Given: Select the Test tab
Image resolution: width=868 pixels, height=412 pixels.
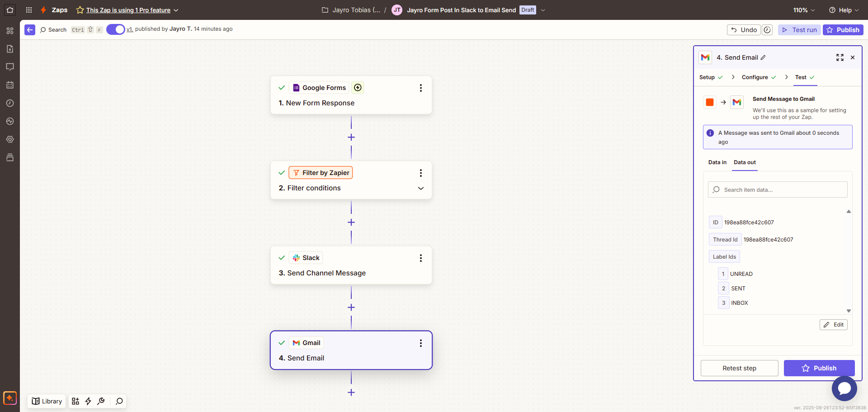Looking at the screenshot, I should click(x=805, y=77).
